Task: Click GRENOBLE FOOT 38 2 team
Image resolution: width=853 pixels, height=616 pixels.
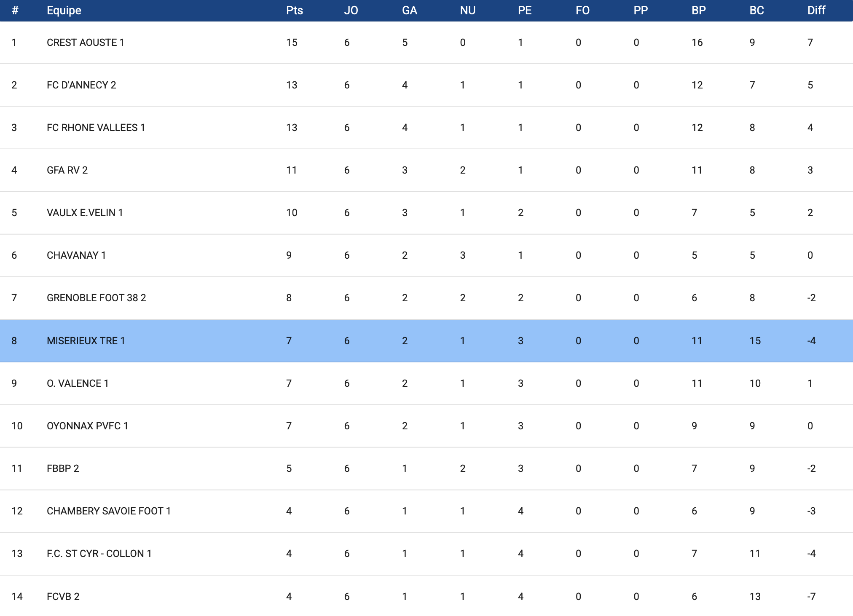Action: 96,298
